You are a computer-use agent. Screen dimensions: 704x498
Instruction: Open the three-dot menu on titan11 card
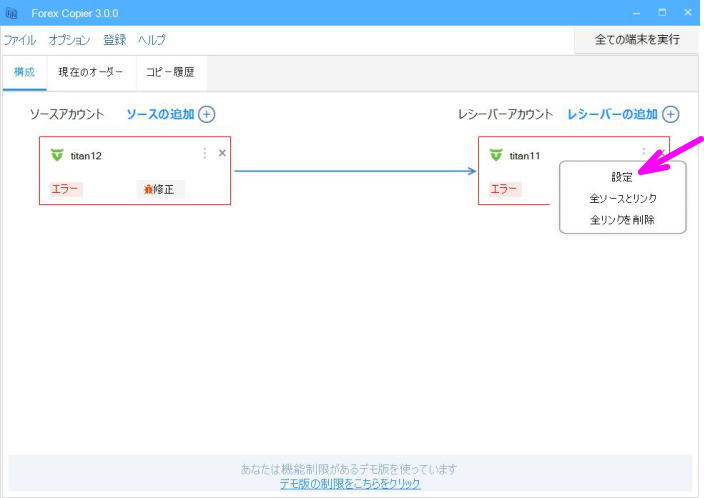(x=644, y=152)
